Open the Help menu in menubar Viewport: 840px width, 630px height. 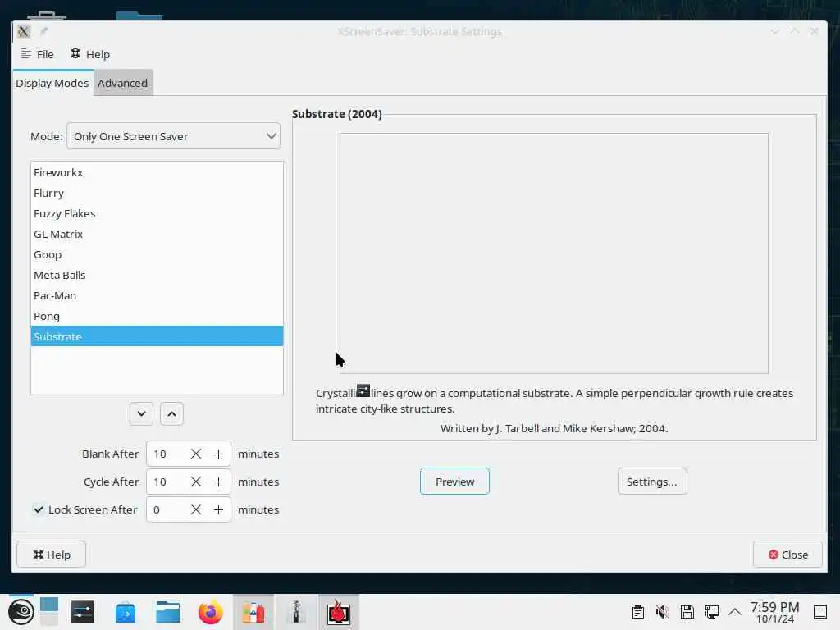click(90, 54)
